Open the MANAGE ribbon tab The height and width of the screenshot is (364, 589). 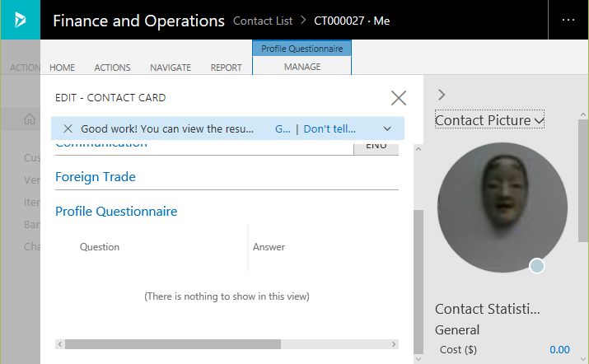302,67
